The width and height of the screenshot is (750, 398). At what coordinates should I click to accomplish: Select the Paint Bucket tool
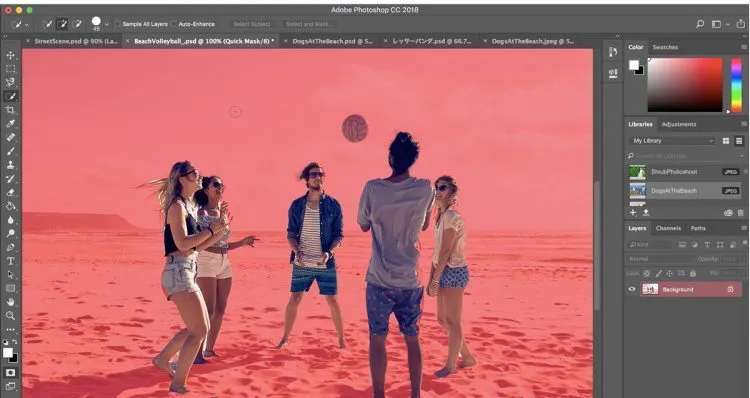[x=11, y=206]
